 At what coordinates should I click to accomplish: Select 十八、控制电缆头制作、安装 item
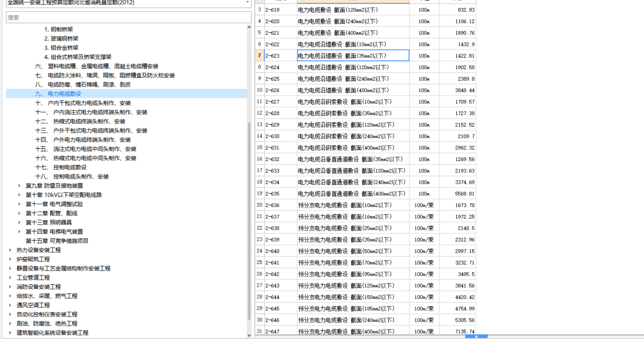pos(72,176)
